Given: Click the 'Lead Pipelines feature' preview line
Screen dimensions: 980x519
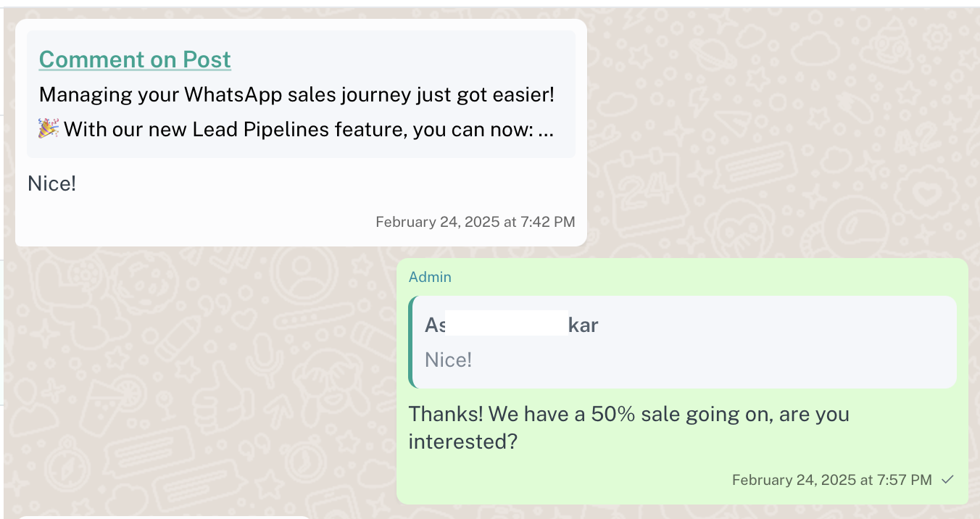Looking at the screenshot, I should click(x=308, y=130).
